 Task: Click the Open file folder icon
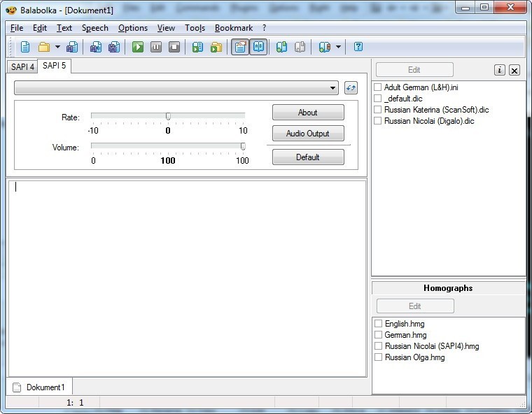tap(43, 48)
